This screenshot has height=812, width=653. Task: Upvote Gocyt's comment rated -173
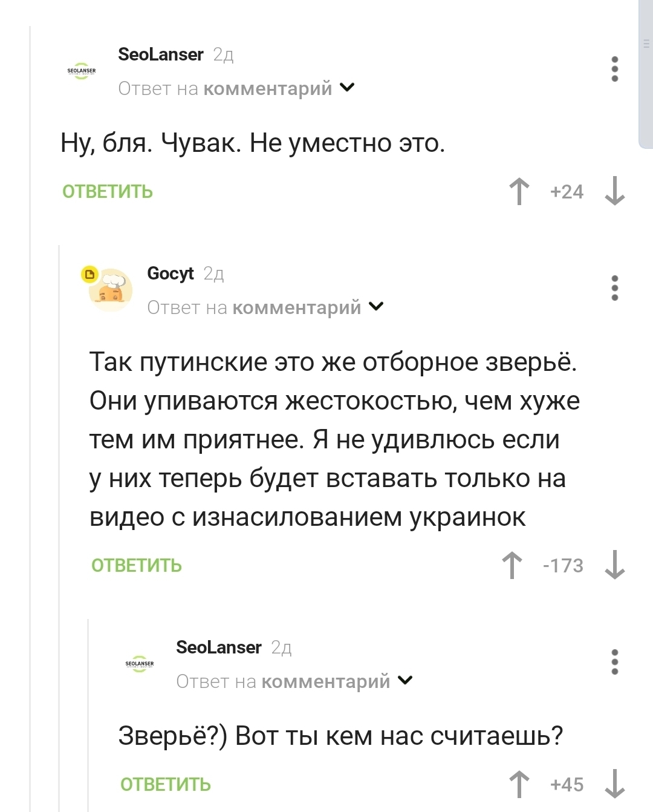click(x=512, y=565)
